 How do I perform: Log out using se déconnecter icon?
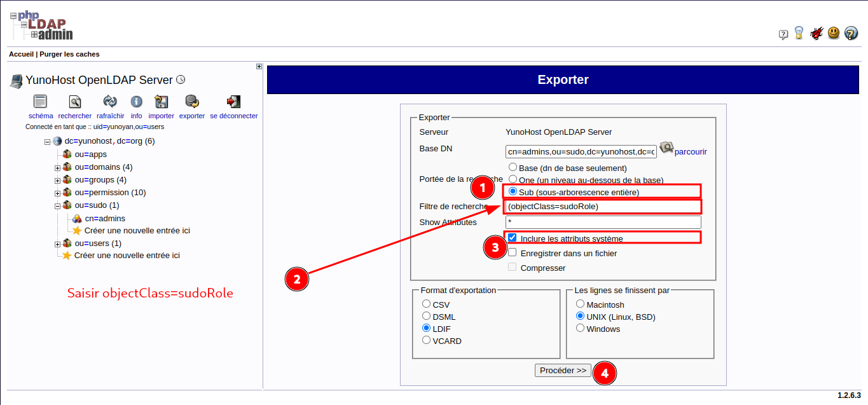(x=233, y=102)
